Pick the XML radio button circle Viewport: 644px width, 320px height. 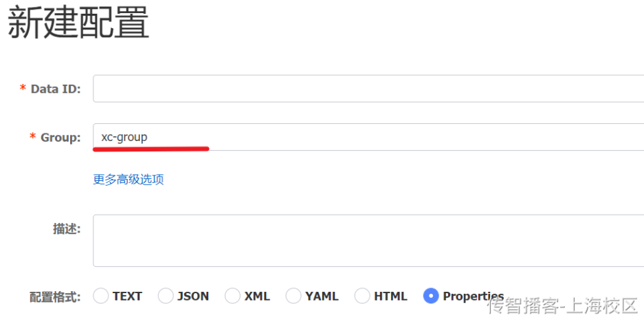pos(232,296)
